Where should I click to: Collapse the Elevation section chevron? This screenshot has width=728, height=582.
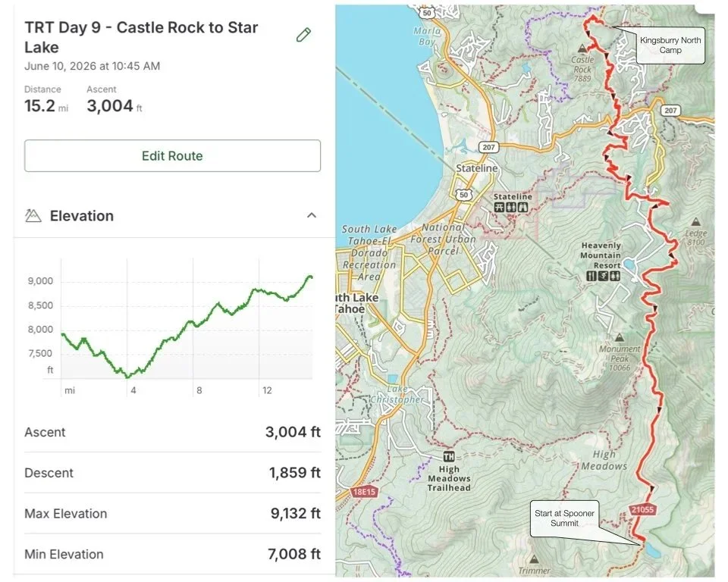(x=312, y=215)
